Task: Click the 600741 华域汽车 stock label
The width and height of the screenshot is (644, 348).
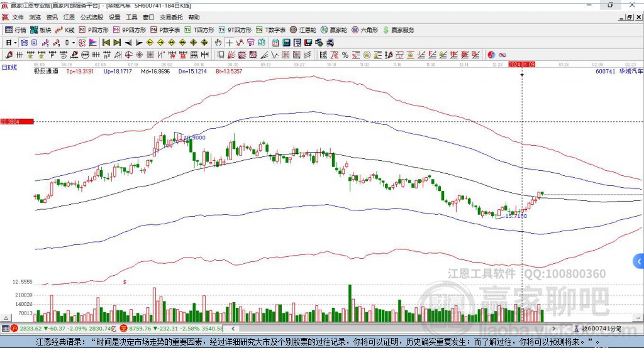Action: [x=619, y=71]
